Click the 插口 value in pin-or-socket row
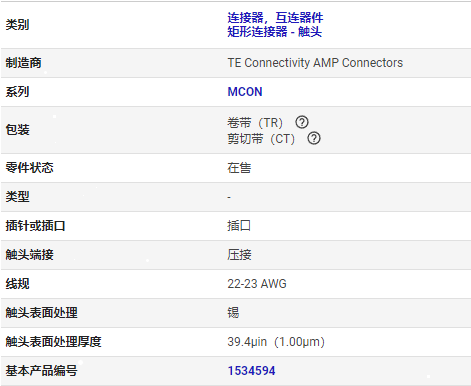 coord(239,226)
